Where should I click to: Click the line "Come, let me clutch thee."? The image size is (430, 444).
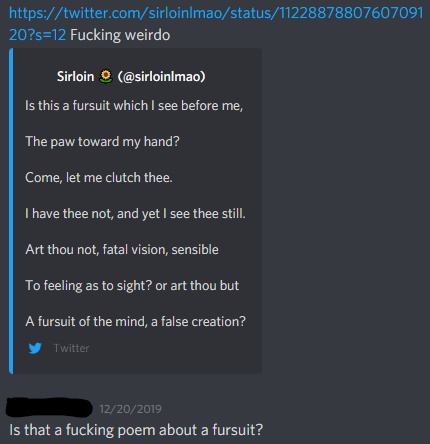coord(99,177)
